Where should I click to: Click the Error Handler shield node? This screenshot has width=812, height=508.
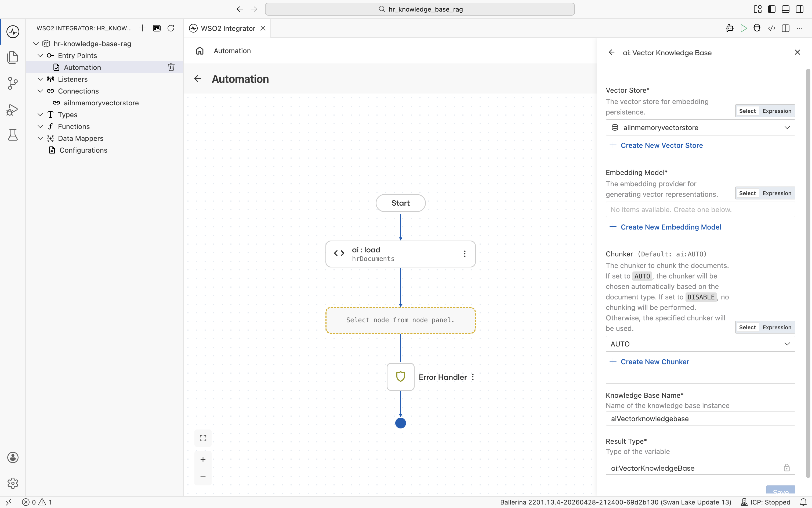tap(401, 377)
